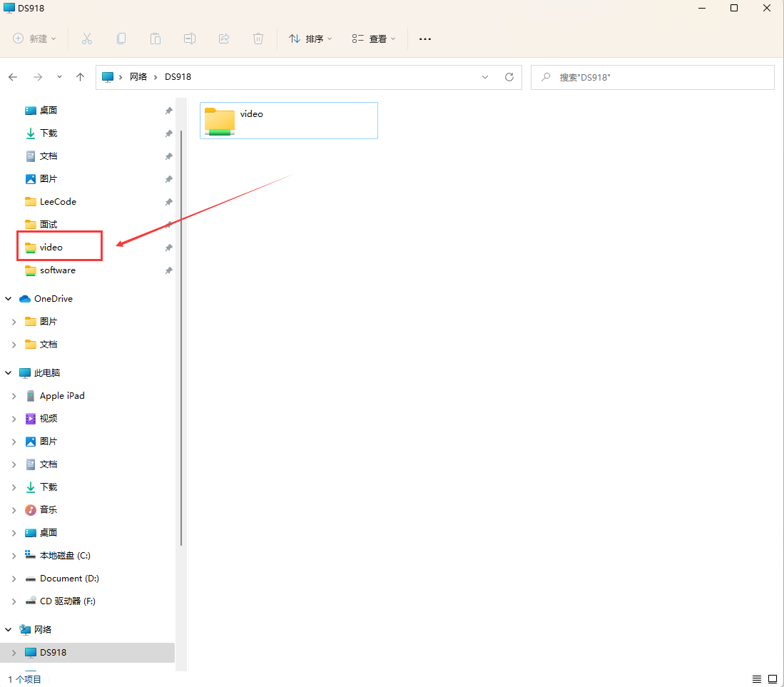The width and height of the screenshot is (784, 687).
Task: Select the video shared folder in main pane
Action: point(288,121)
